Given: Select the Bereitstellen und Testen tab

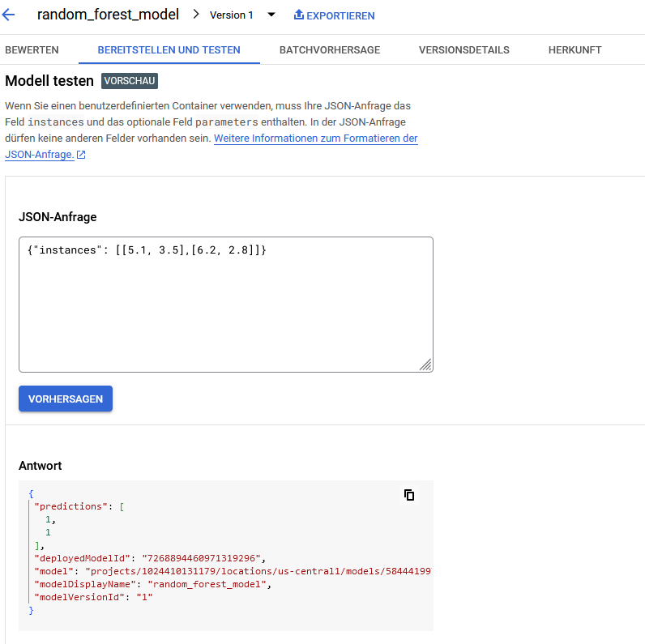Looking at the screenshot, I should coord(169,50).
